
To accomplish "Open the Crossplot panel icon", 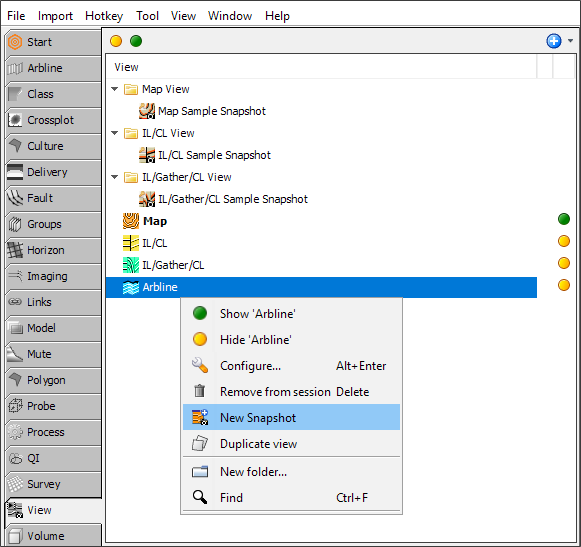I will point(15,120).
